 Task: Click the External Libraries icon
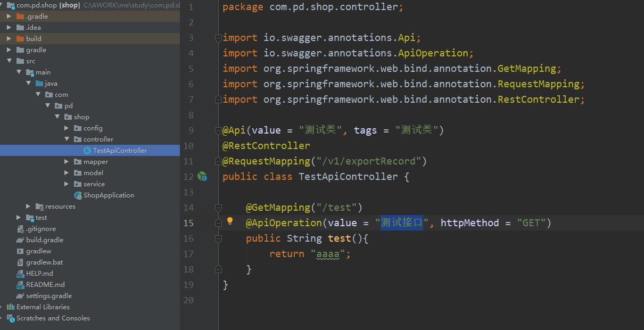pyautogui.click(x=11, y=307)
